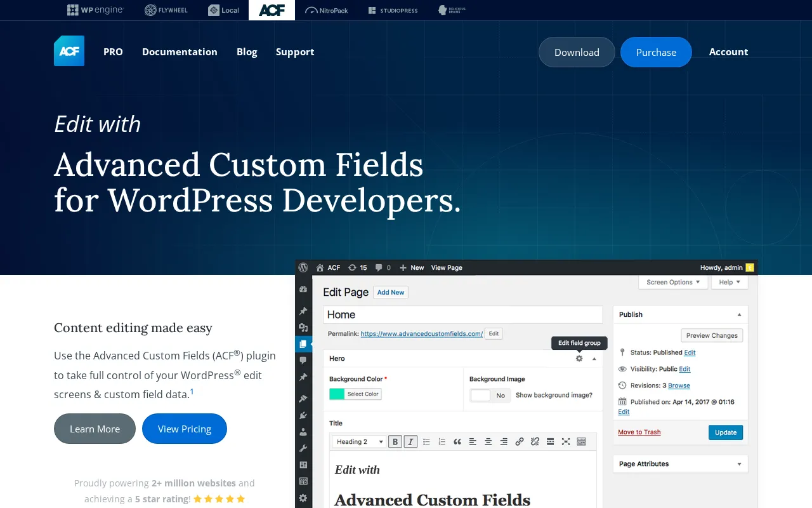The height and width of the screenshot is (508, 812).
Task: Click the ACF logo in the site header
Action: coord(69,51)
